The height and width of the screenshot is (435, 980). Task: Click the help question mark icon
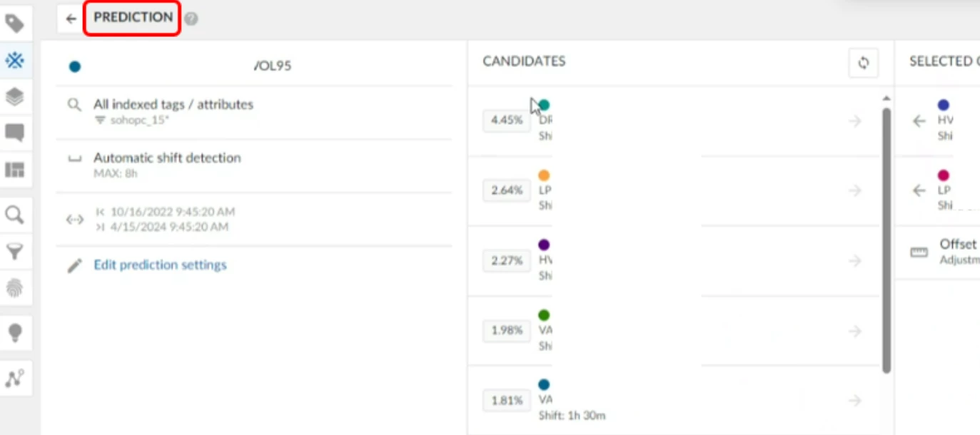coord(191,19)
